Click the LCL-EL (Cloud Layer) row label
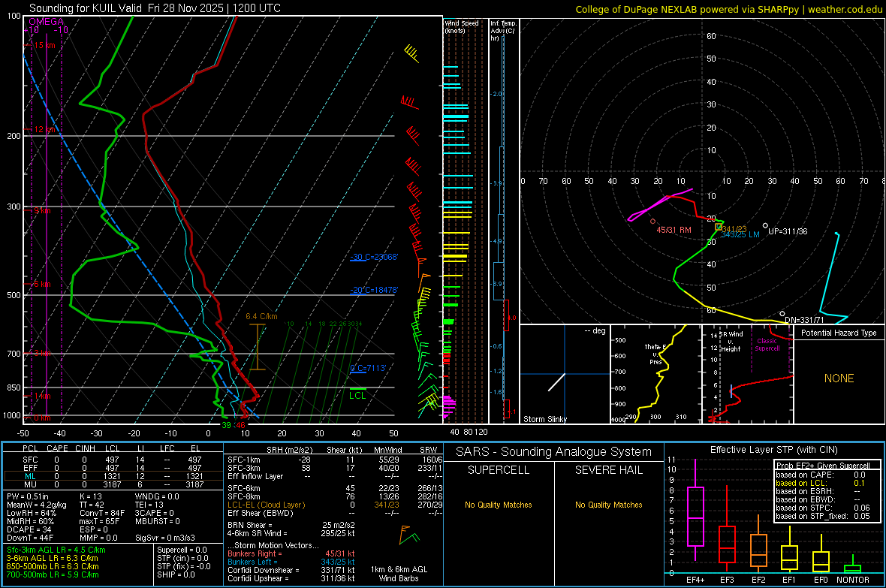 (x=266, y=505)
